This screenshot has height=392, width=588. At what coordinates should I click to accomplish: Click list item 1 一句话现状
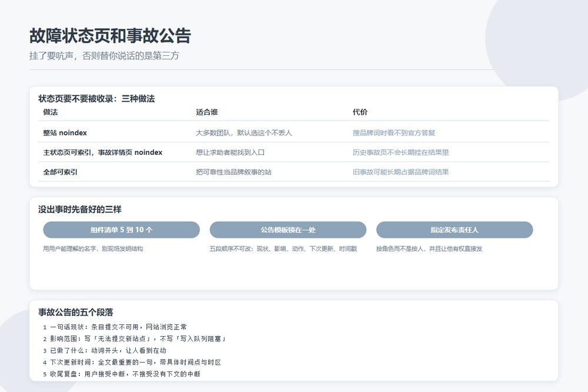pos(115,327)
